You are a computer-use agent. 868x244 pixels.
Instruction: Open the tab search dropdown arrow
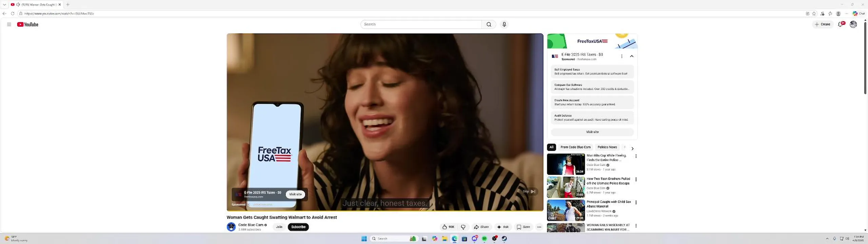tap(4, 4)
